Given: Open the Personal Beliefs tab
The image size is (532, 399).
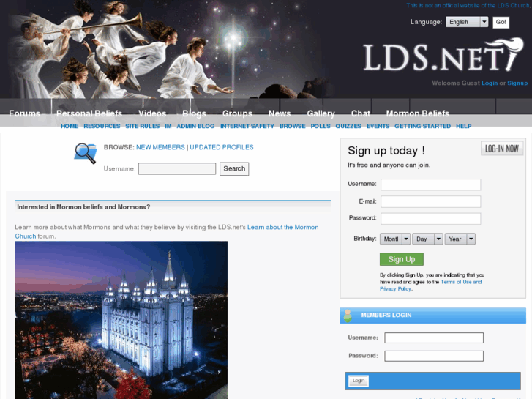Looking at the screenshot, I should (x=89, y=113).
